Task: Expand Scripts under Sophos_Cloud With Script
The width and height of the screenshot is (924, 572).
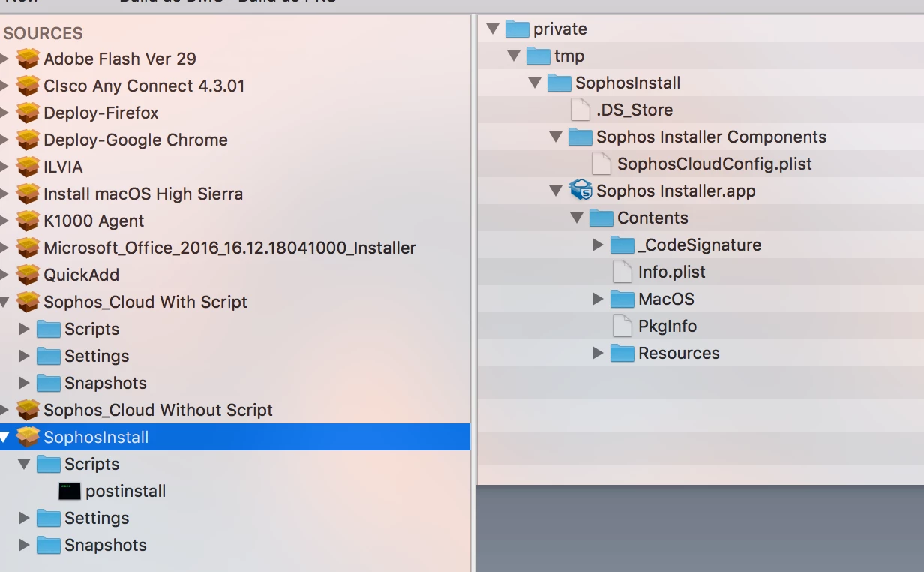Action: [x=24, y=329]
